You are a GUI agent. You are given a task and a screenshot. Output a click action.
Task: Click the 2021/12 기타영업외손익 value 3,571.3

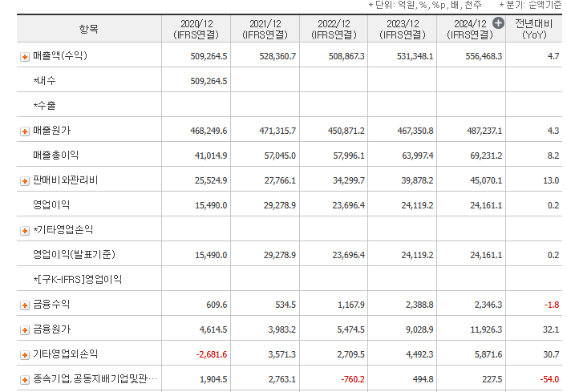281,355
